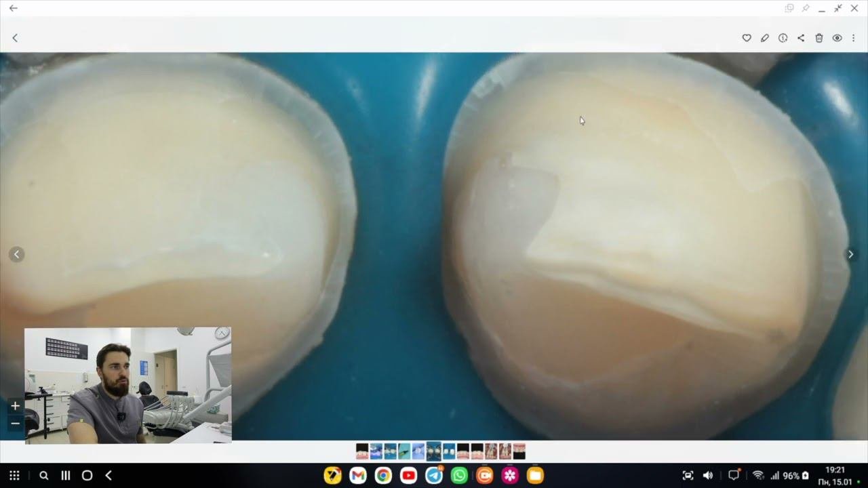Open volume control from the speaker icon
Image resolution: width=868 pixels, height=488 pixels.
tap(708, 476)
